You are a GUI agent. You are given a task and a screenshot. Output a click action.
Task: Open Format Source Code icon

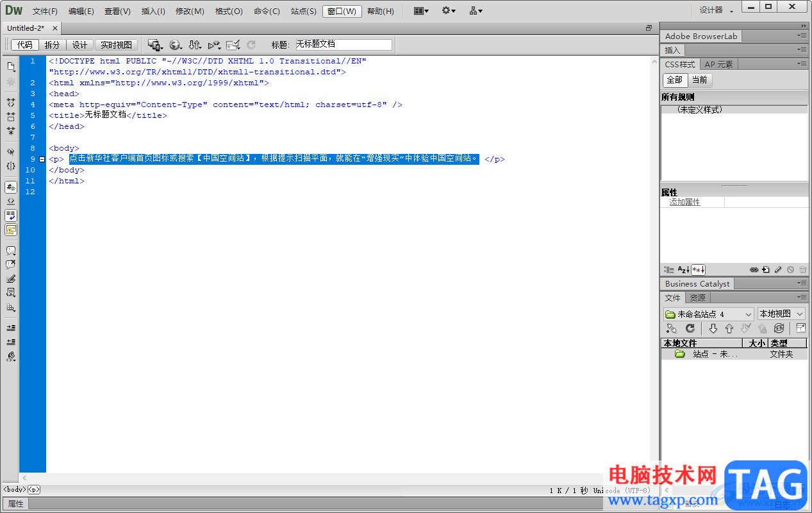click(11, 357)
